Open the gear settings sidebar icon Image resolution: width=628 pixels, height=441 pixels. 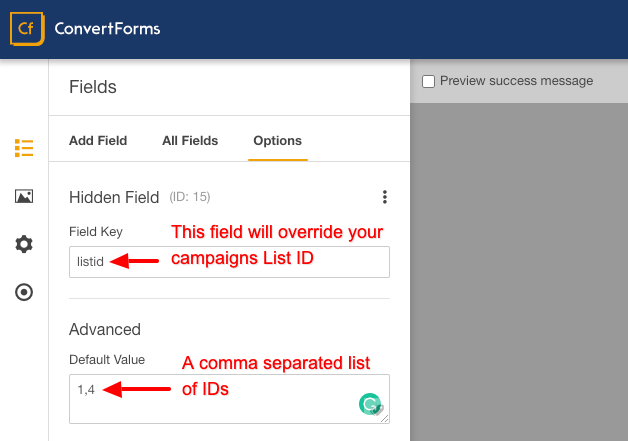pyautogui.click(x=24, y=244)
